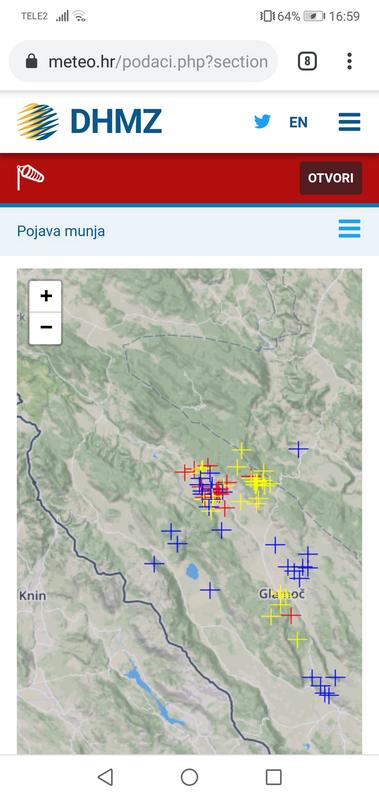Tap the Pojava munja heading
The image size is (379, 800).
[61, 231]
